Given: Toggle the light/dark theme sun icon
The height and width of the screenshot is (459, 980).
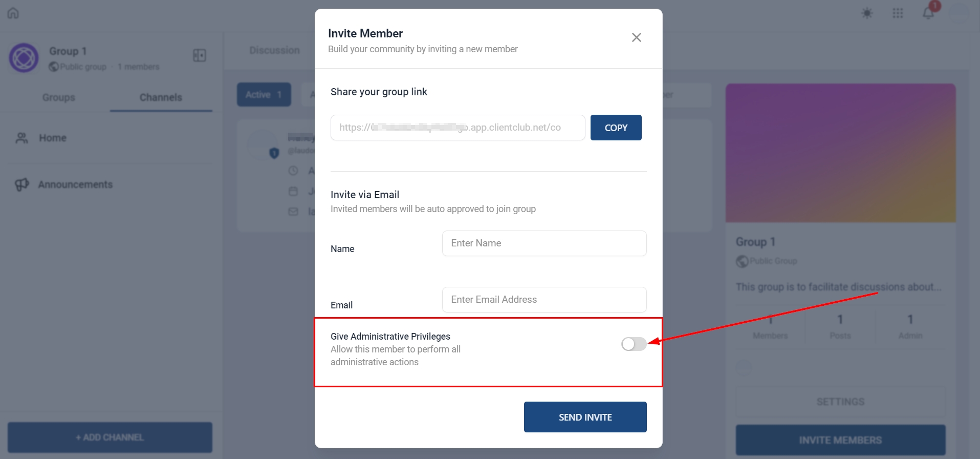Looking at the screenshot, I should click(x=866, y=13).
